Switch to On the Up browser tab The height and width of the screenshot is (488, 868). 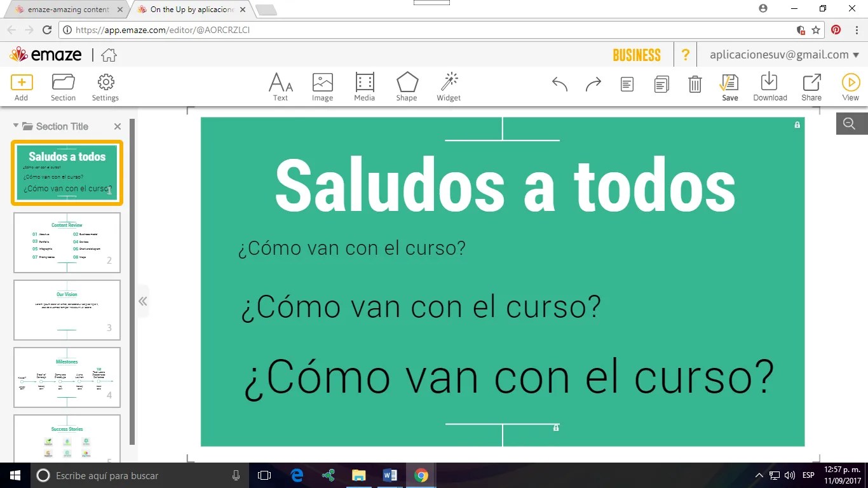click(x=191, y=10)
